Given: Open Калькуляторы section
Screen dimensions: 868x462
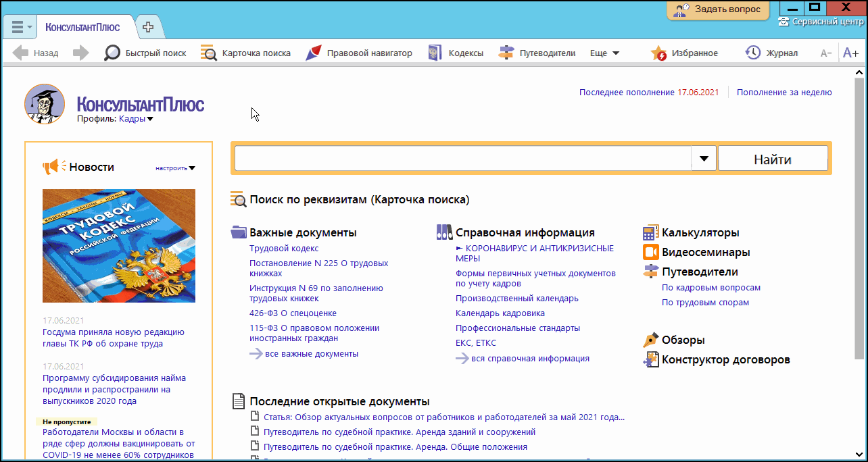Looking at the screenshot, I should point(700,232).
